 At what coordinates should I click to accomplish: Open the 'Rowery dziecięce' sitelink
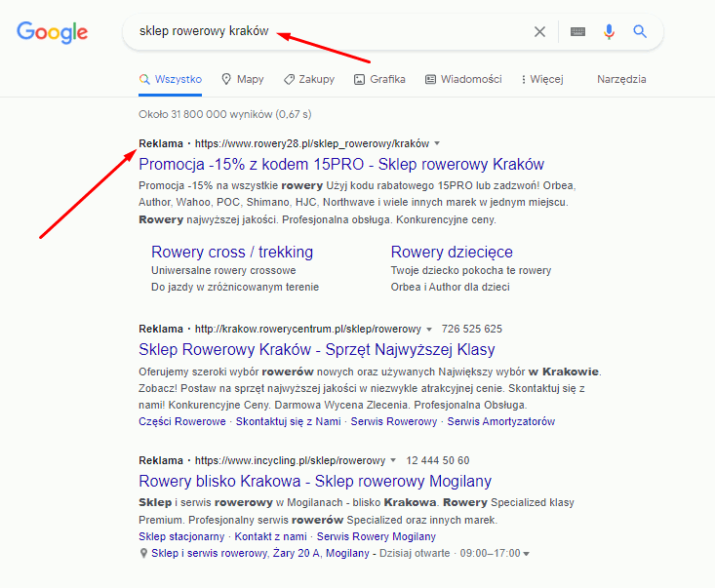(x=452, y=252)
